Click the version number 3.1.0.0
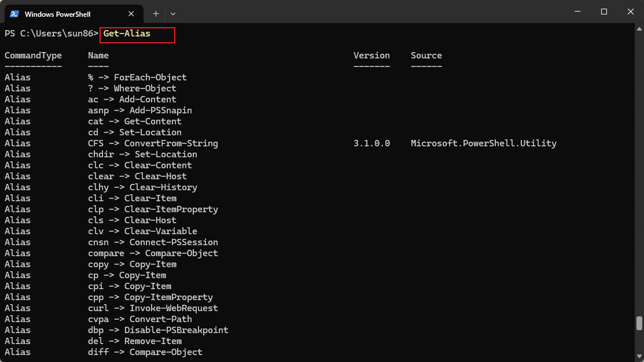Screen dimensions: 644x362 pyautogui.click(x=371, y=143)
